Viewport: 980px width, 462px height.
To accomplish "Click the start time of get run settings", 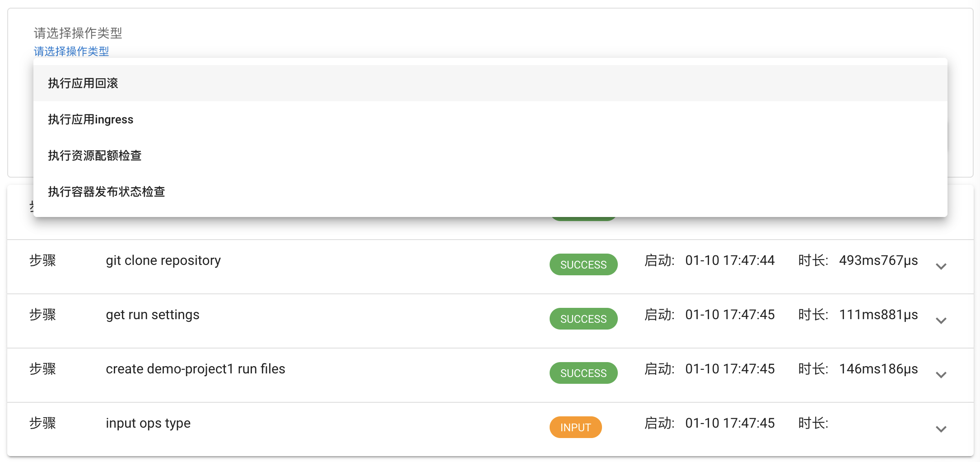I will [730, 314].
